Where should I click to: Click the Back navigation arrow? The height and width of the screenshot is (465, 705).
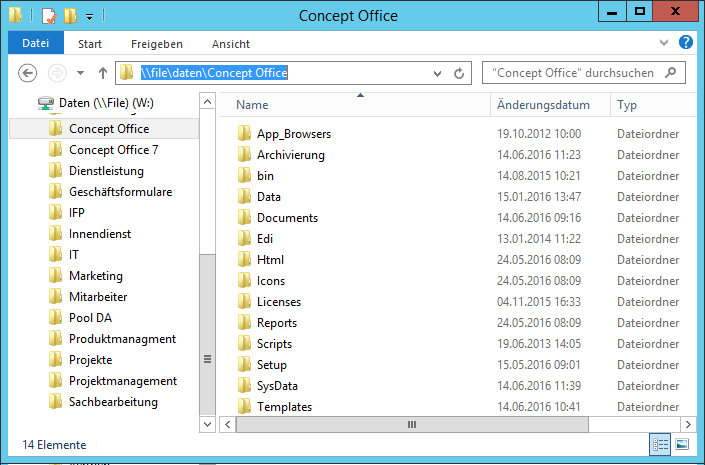pyautogui.click(x=28, y=73)
